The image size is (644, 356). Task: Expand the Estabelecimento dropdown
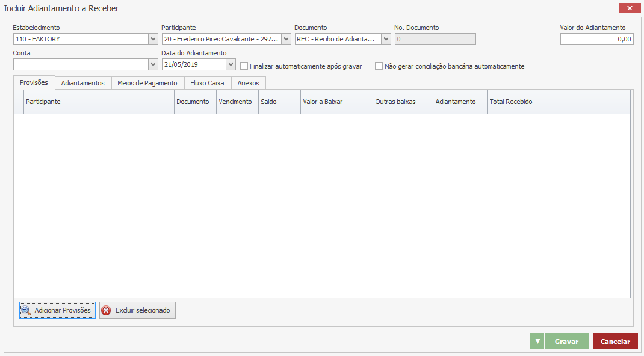click(153, 40)
